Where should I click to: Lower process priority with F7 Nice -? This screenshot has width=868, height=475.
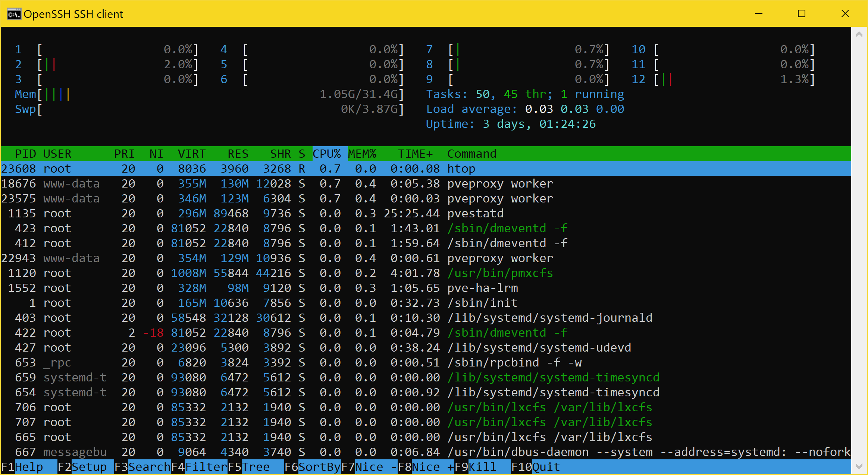tap(369, 467)
